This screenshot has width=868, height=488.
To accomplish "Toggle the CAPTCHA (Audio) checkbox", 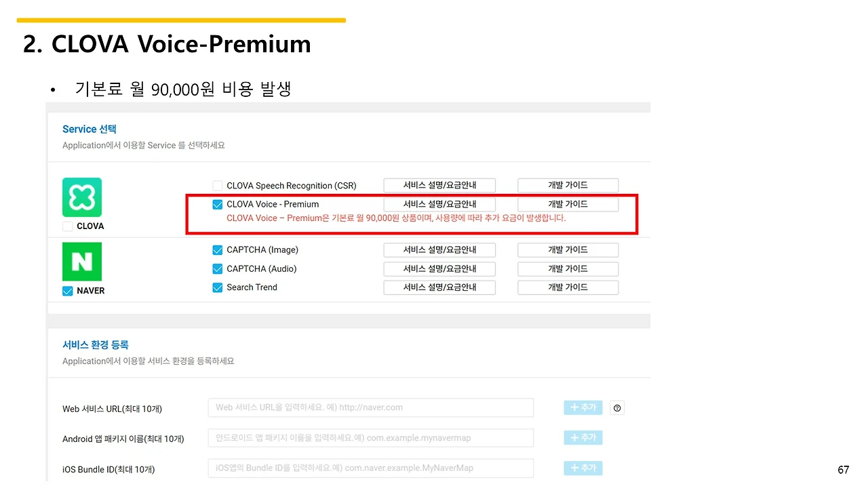I will click(218, 268).
